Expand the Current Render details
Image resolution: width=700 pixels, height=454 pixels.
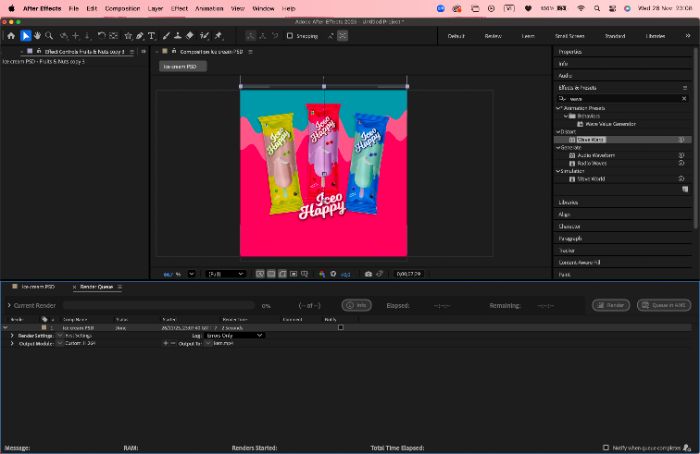click(x=9, y=305)
